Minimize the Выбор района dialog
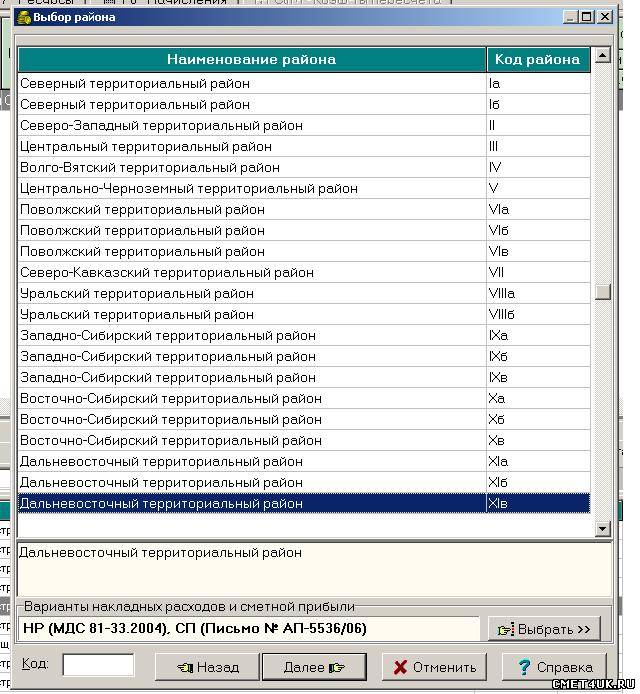This screenshot has height=694, width=640. coord(571,17)
